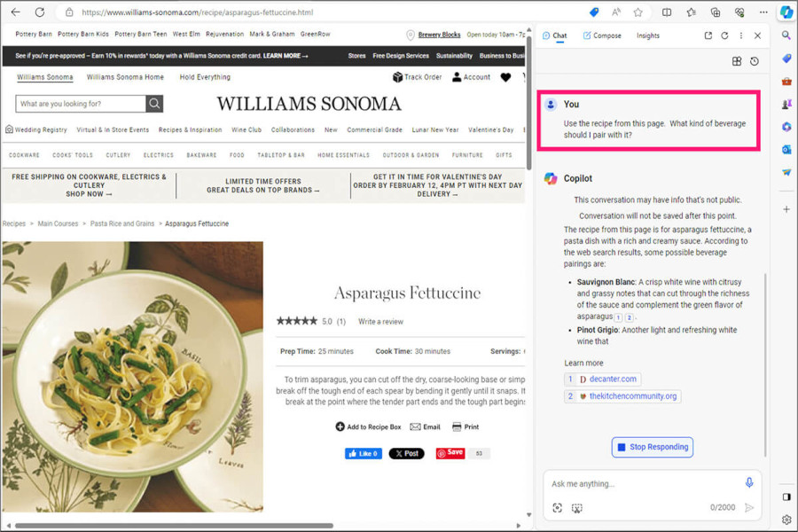Open decanter.com source link

(603, 379)
